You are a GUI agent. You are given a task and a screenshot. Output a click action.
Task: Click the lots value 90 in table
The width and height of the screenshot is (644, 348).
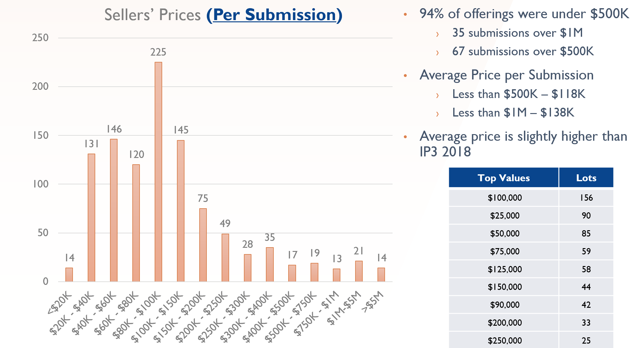coord(586,216)
